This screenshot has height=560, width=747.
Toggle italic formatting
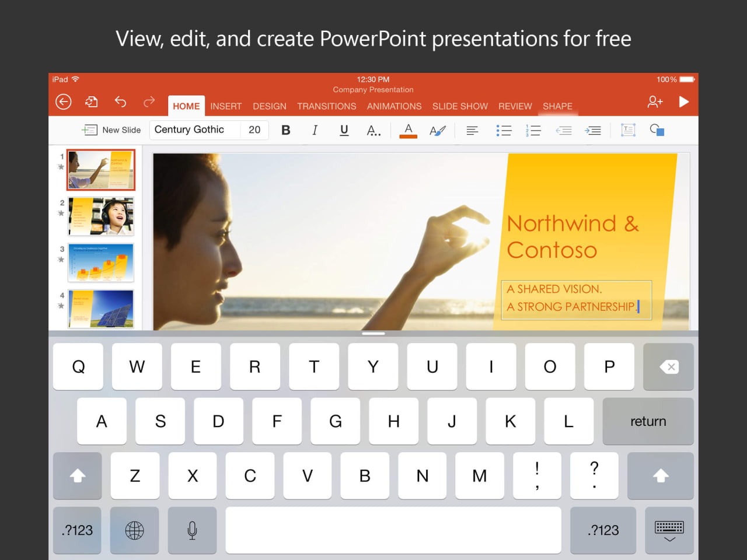[315, 130]
